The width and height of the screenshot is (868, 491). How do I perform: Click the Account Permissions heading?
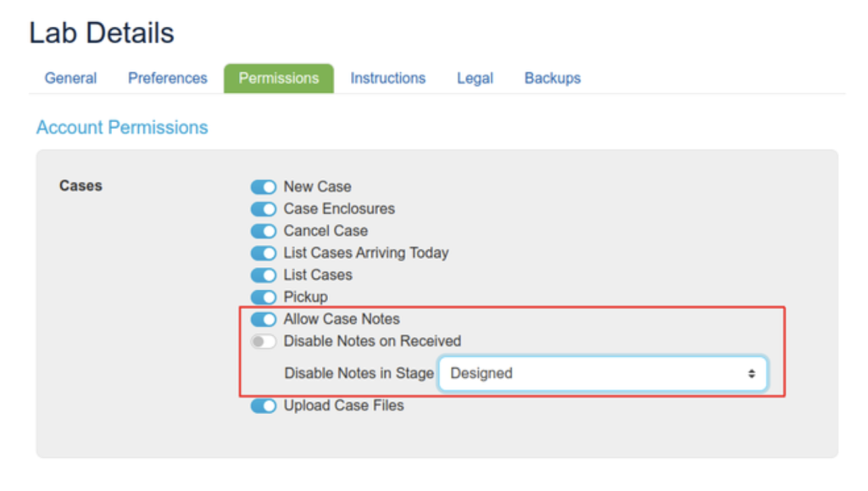[122, 127]
